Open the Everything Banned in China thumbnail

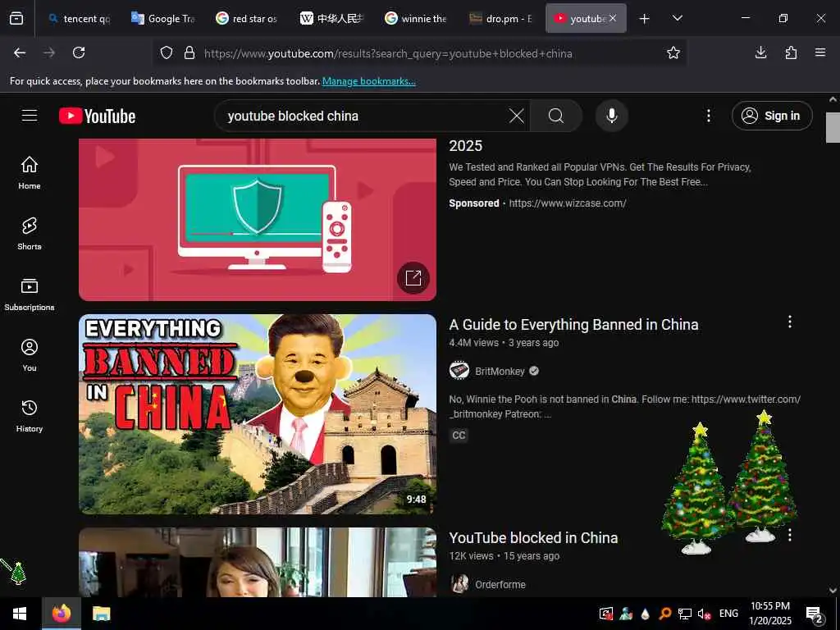pyautogui.click(x=258, y=414)
